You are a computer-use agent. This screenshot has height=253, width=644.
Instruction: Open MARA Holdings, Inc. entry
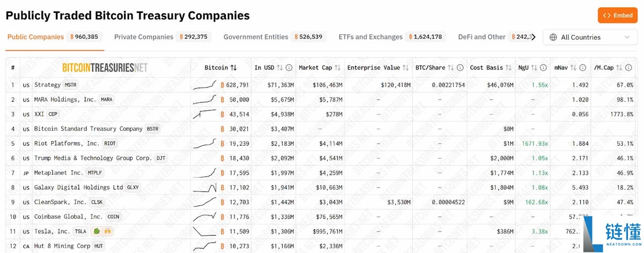(x=65, y=100)
